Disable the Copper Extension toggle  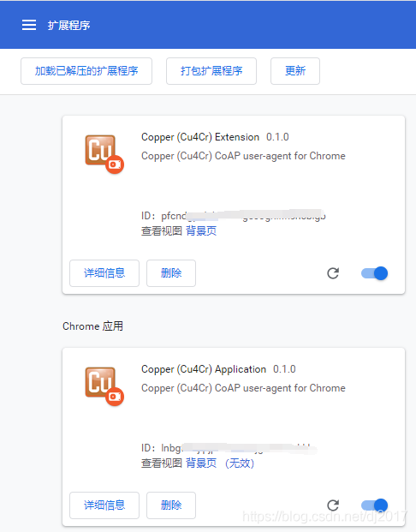[375, 273]
